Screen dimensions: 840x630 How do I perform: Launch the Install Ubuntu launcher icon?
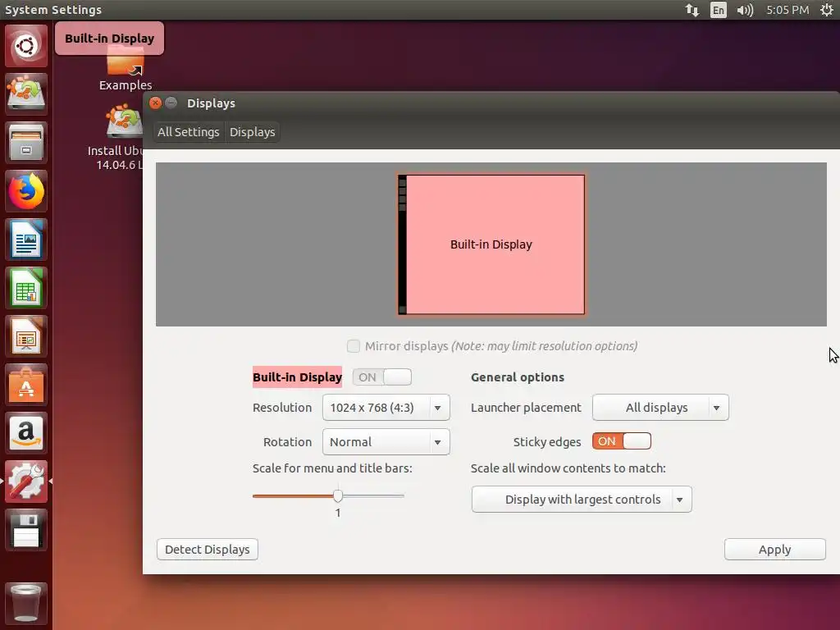pos(25,94)
